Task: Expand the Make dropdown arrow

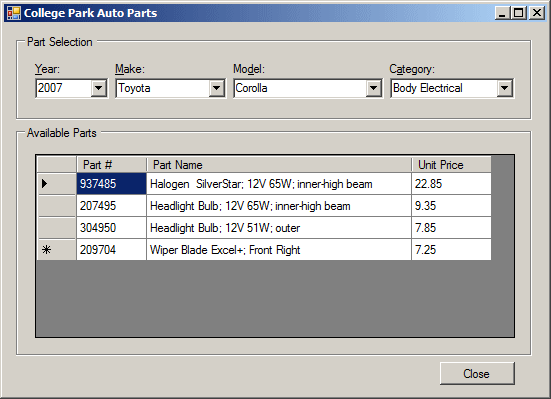Action: pyautogui.click(x=216, y=88)
